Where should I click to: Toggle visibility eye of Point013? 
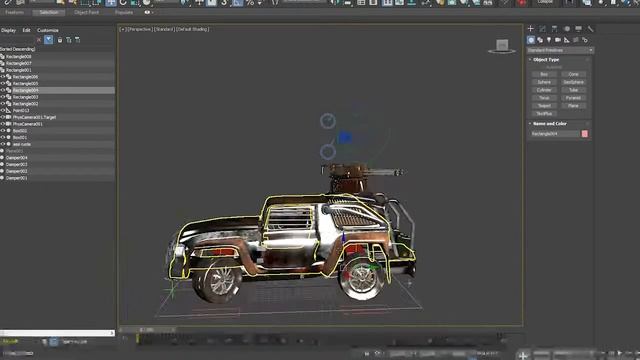tap(3, 110)
